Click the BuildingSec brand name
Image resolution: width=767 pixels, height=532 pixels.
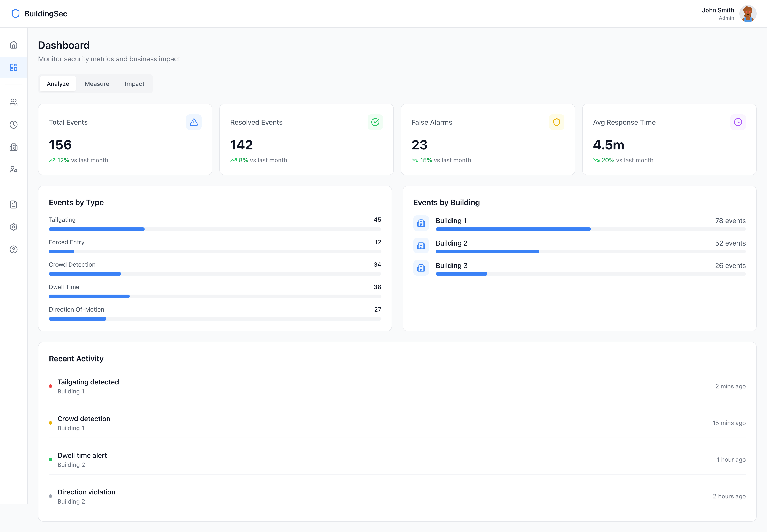pyautogui.click(x=46, y=14)
